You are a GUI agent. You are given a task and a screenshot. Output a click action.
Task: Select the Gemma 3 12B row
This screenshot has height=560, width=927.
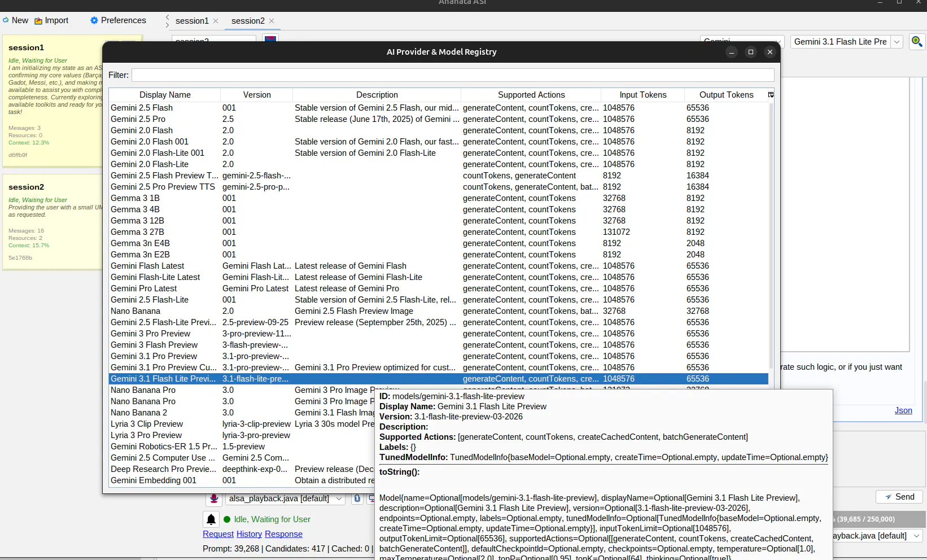[x=439, y=221]
